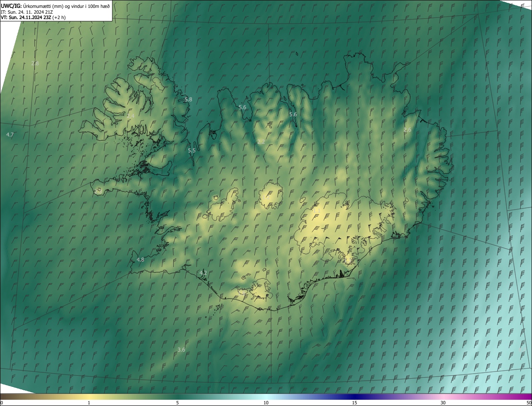Click the 5 tick on the color scale

(177, 403)
